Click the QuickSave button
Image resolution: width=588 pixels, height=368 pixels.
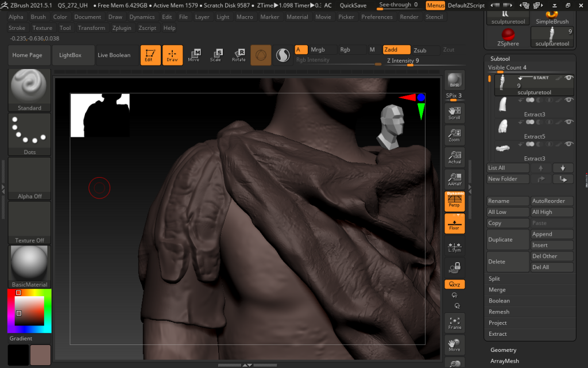coord(353,5)
